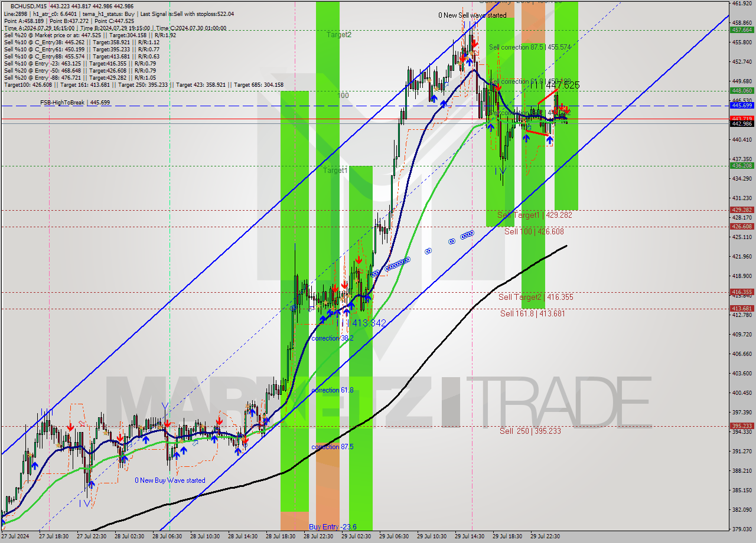Click the 382.090 price axis value
The height and width of the screenshot is (543, 756).
pos(742,509)
